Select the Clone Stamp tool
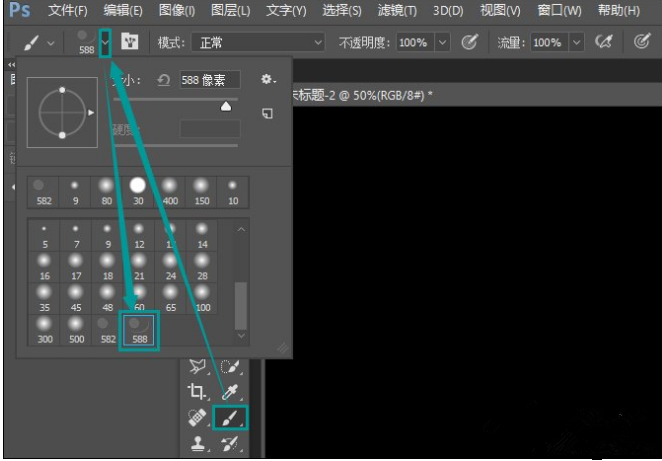The width and height of the screenshot is (662, 461). [x=197, y=444]
